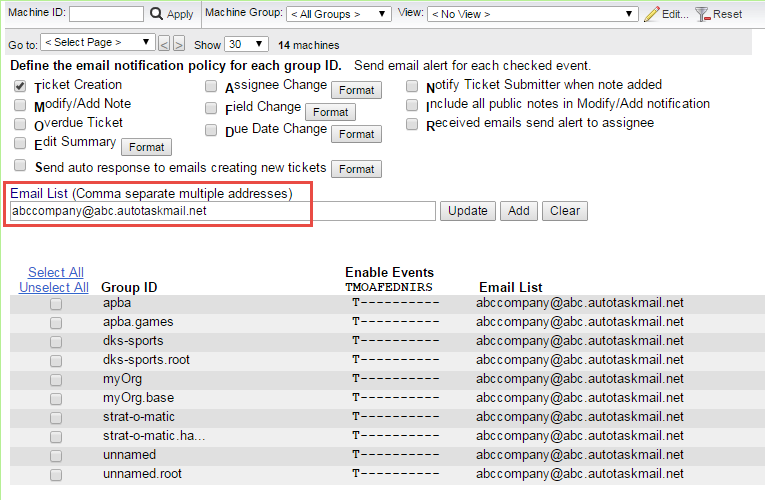
Task: Click the Machine ID input box
Action: coord(106,14)
